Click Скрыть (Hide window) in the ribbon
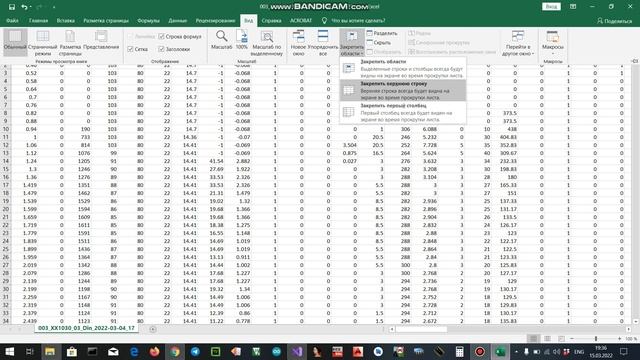 click(x=379, y=42)
